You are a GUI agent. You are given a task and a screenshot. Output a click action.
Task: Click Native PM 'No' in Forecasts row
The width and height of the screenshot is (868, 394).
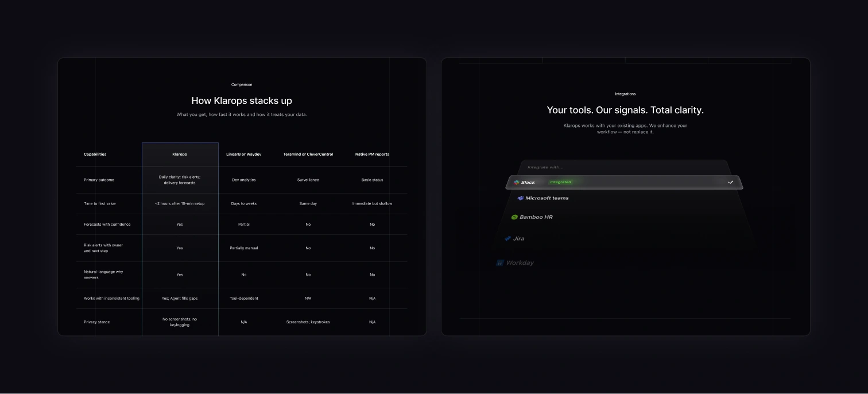pos(372,225)
